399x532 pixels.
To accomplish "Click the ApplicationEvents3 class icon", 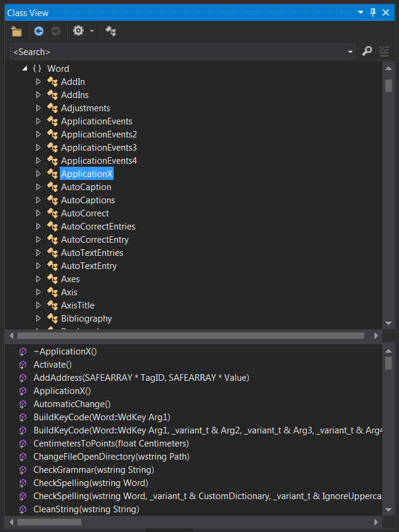I will [x=52, y=148].
